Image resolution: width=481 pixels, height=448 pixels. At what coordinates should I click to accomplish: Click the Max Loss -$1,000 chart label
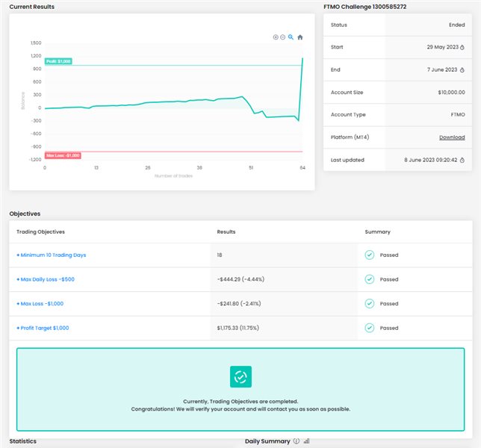63,155
